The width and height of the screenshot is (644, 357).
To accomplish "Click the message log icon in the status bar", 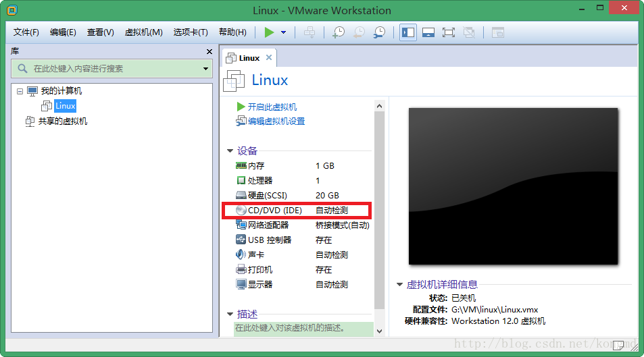I will 618,346.
